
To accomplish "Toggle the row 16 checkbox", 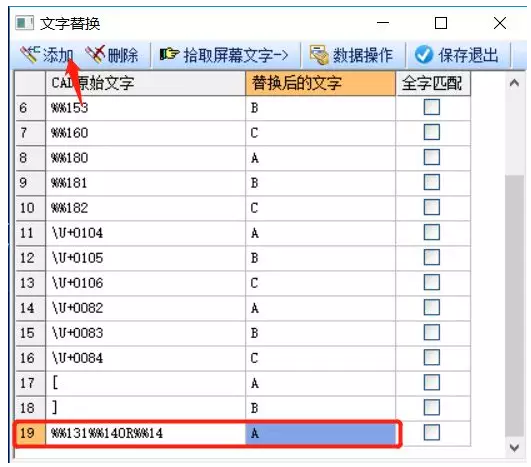I will tap(432, 358).
